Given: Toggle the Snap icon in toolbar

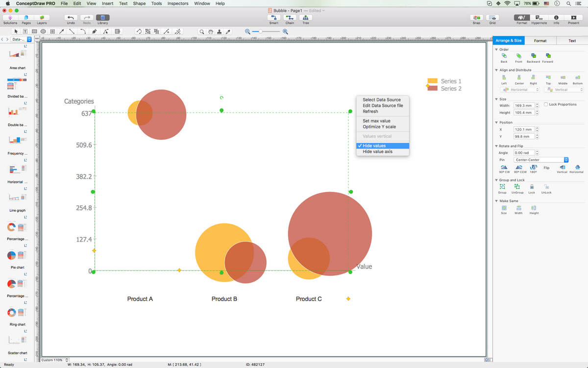Looking at the screenshot, I should point(476,18).
